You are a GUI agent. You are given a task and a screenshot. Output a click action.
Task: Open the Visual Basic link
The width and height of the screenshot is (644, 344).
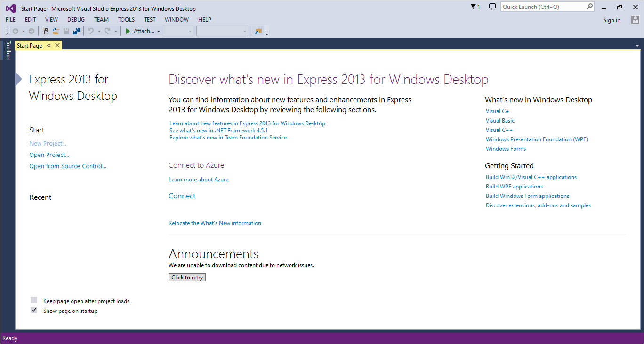pyautogui.click(x=500, y=121)
